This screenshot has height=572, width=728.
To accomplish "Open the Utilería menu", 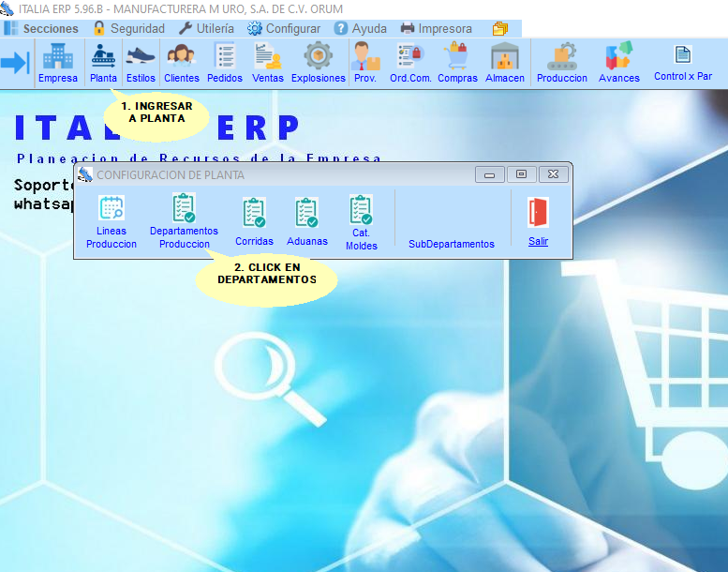I will click(207, 29).
